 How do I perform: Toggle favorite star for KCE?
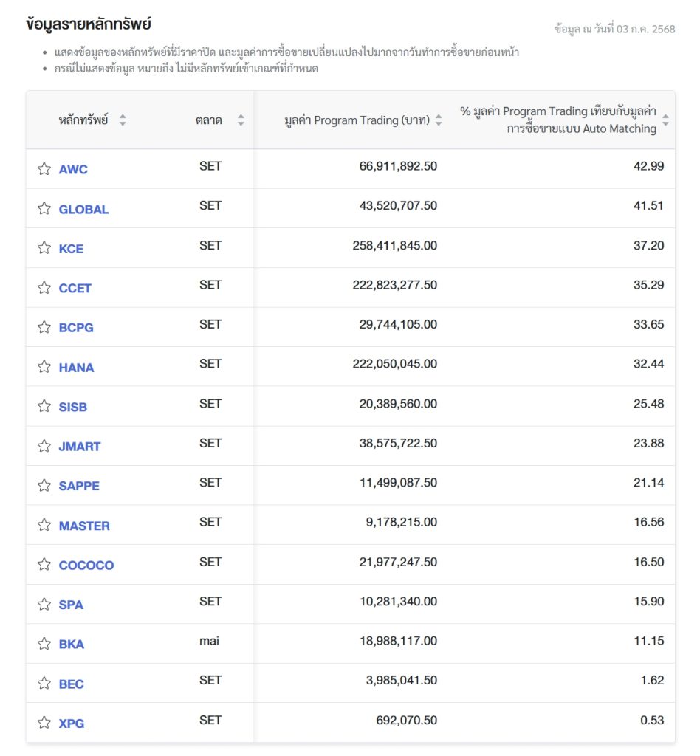coord(44,248)
